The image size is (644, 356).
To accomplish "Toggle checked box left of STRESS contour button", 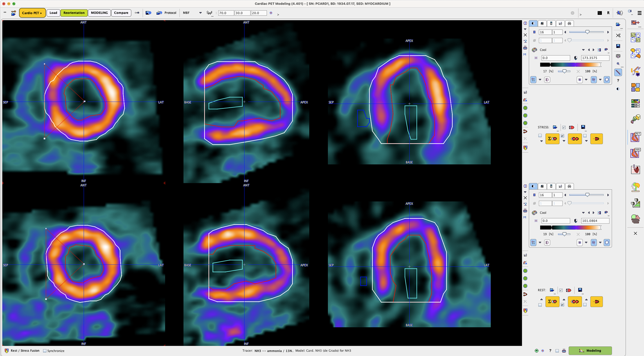I will click(563, 136).
